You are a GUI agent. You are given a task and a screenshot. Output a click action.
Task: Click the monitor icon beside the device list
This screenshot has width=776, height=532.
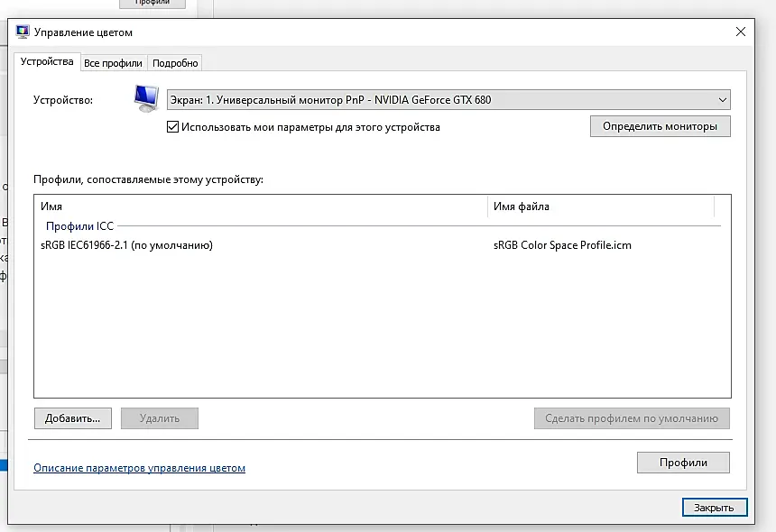146,98
